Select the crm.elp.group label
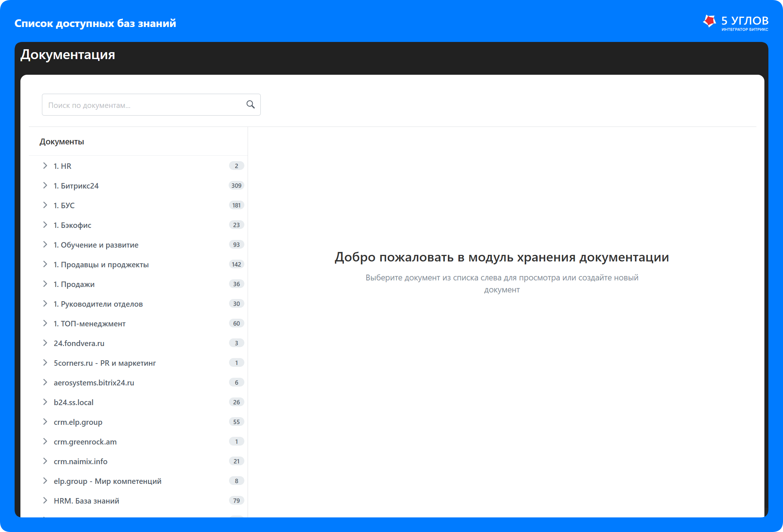This screenshot has width=783, height=532. pos(78,422)
